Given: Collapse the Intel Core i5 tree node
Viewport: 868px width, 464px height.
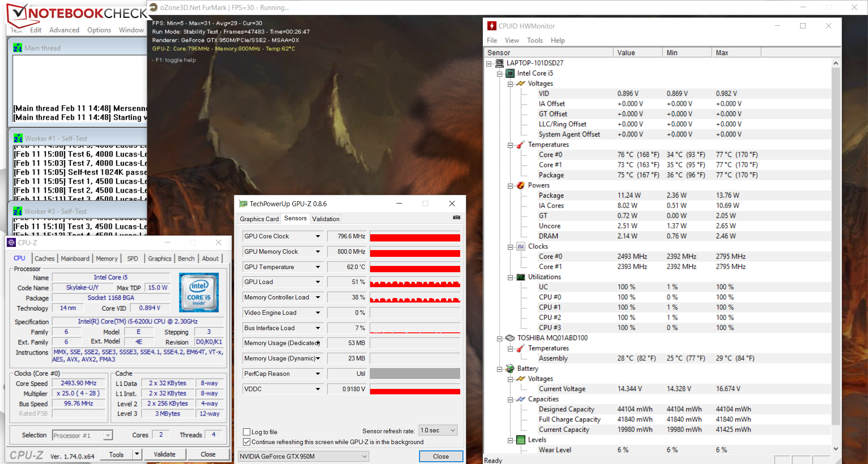Looking at the screenshot, I should pos(500,74).
